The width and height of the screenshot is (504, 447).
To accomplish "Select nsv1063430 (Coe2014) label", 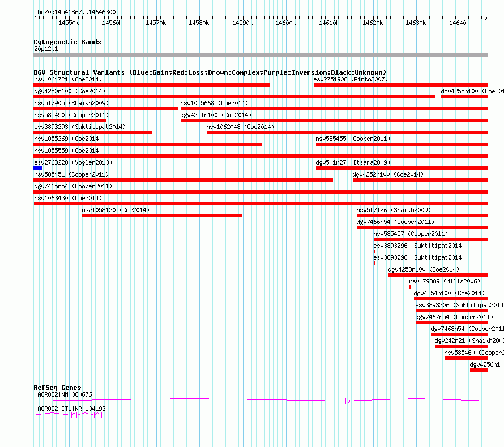I will pos(68,198).
